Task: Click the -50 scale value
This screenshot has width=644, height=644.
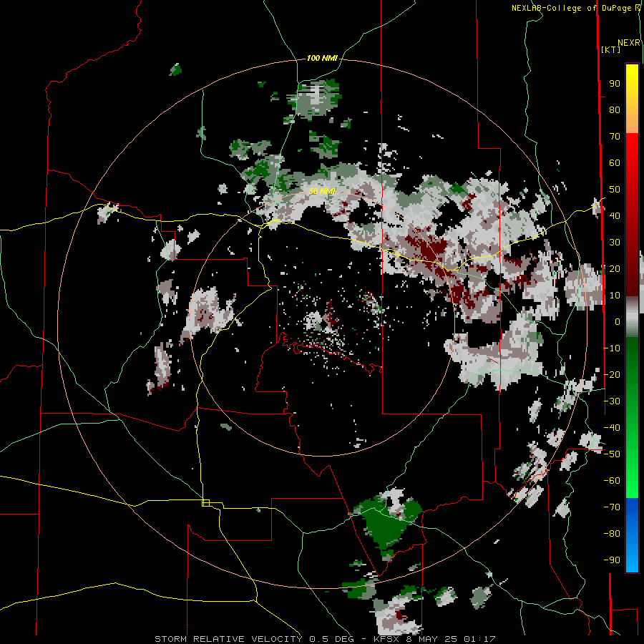Action: (612, 454)
